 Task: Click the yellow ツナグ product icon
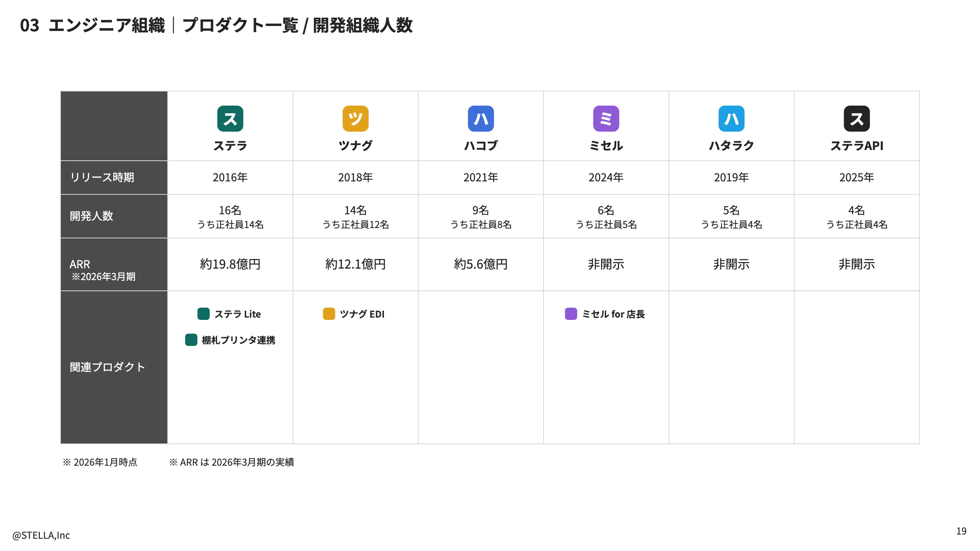[355, 119]
